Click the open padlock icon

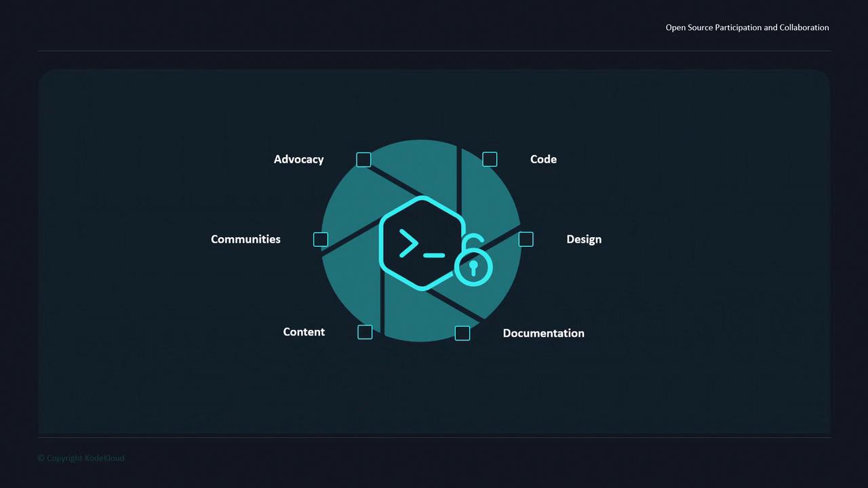[x=473, y=261]
